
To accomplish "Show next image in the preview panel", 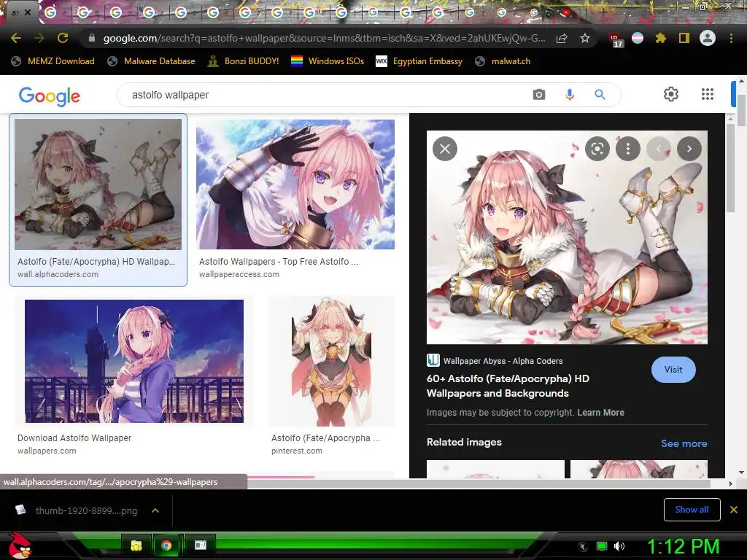I will tap(689, 149).
